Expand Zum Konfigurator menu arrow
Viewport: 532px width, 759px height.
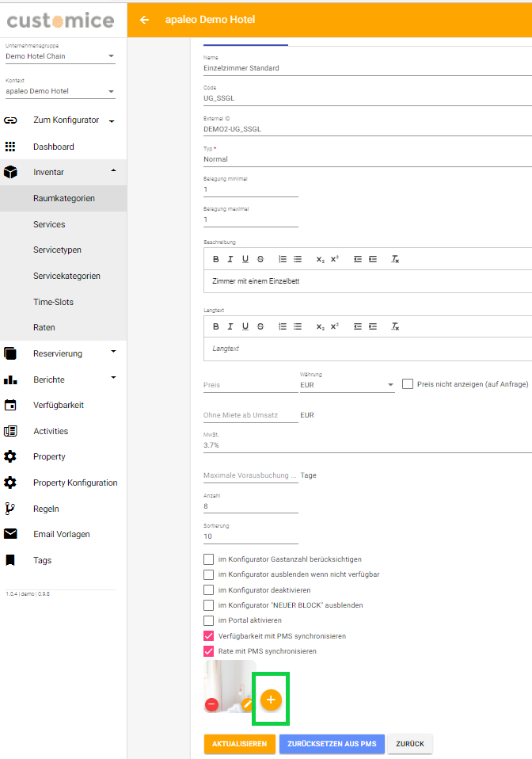112,121
